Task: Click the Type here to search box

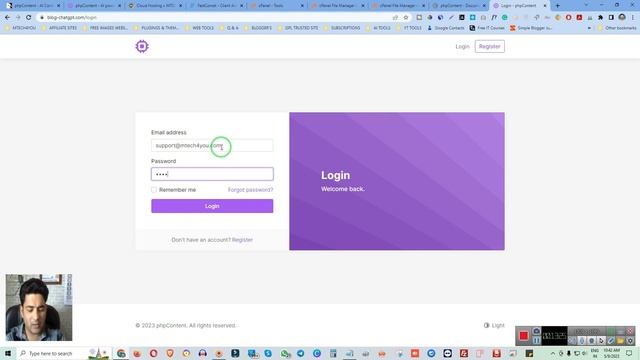Action: (x=63, y=353)
